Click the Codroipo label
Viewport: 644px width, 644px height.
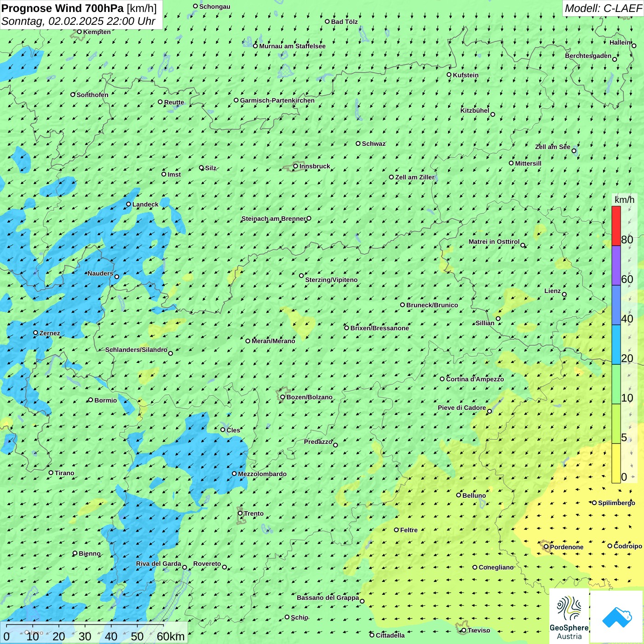tap(628, 546)
